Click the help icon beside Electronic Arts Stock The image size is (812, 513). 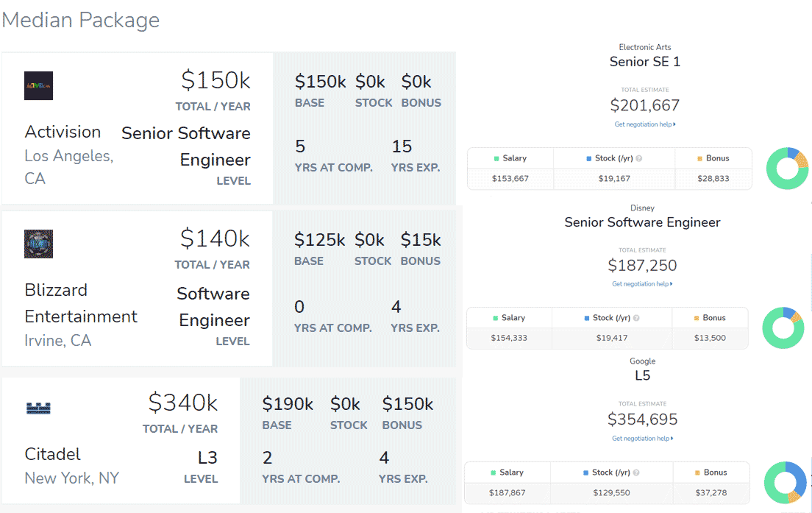638,159
